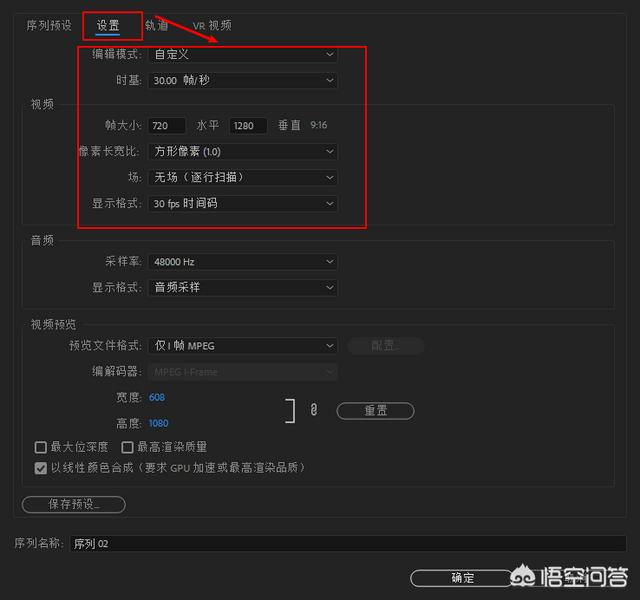The image size is (640, 600).
Task: Click the horizontal frame size field 720
Action: point(167,125)
